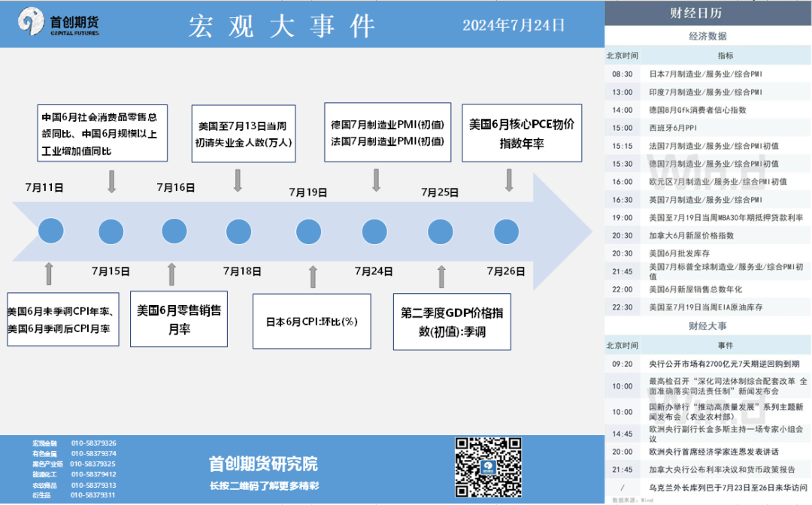
Task: Click the Capital Futures logo icon
Action: (x=32, y=22)
